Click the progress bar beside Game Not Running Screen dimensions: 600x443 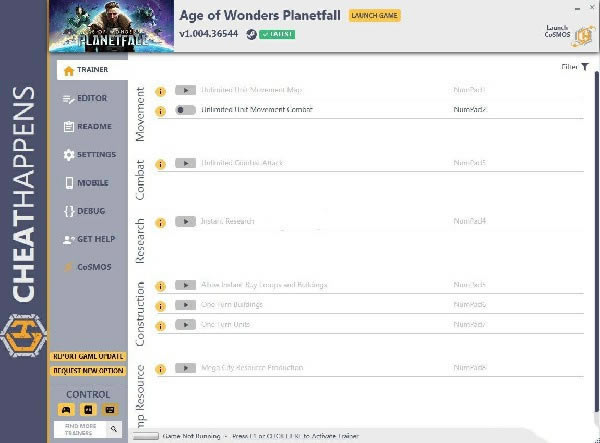point(146,437)
